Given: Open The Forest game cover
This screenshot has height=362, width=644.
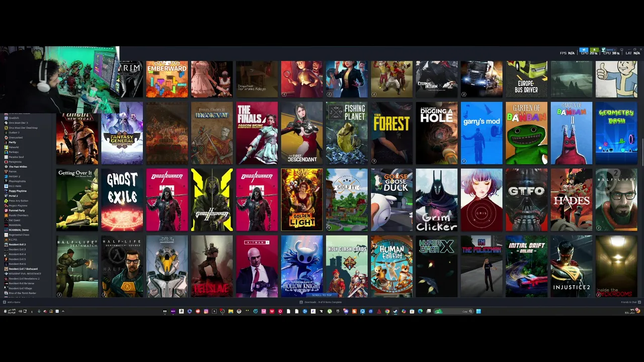Looking at the screenshot, I should (x=391, y=133).
